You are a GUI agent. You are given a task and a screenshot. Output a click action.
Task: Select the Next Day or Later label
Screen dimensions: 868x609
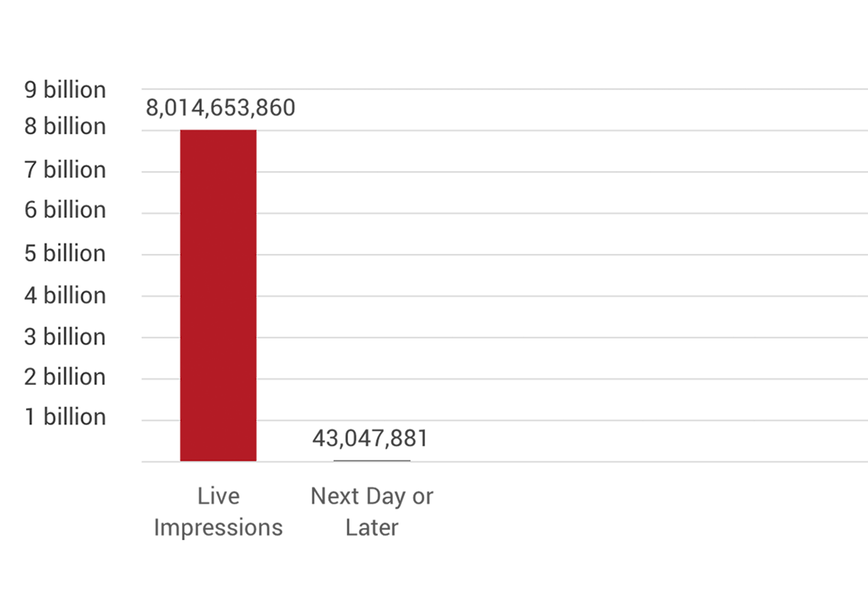click(372, 512)
